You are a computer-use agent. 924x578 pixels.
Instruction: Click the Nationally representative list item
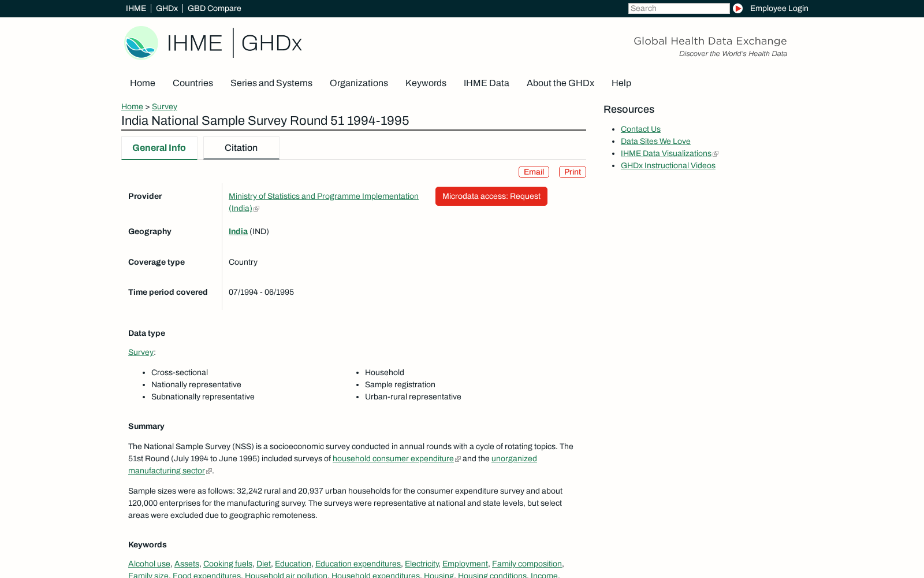coord(196,384)
